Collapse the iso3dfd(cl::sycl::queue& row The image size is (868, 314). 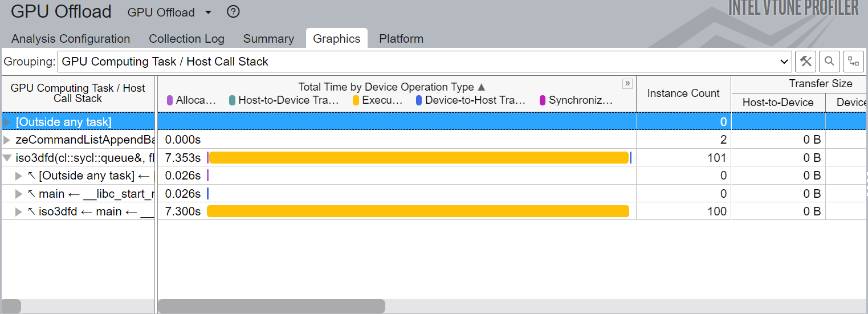tap(7, 158)
